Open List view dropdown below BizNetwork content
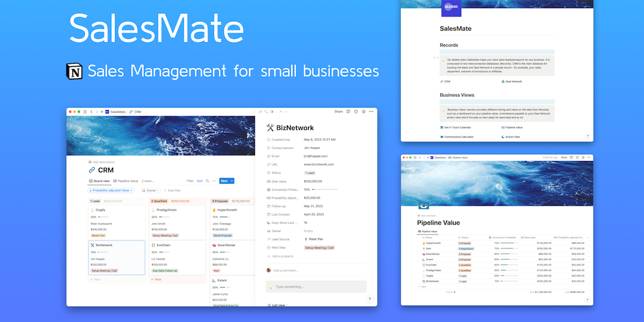This screenshot has height=322, width=644. tap(279, 305)
